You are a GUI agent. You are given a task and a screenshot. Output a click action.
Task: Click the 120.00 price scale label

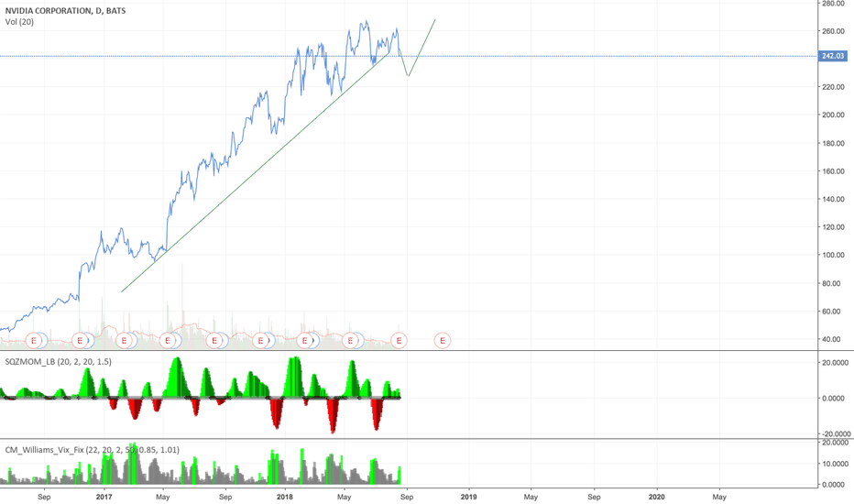click(833, 227)
